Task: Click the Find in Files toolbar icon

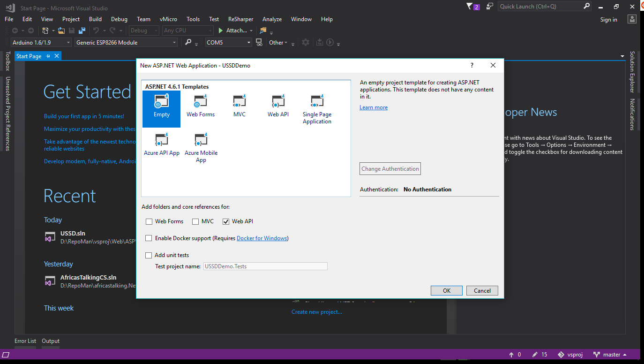Action: point(263,30)
